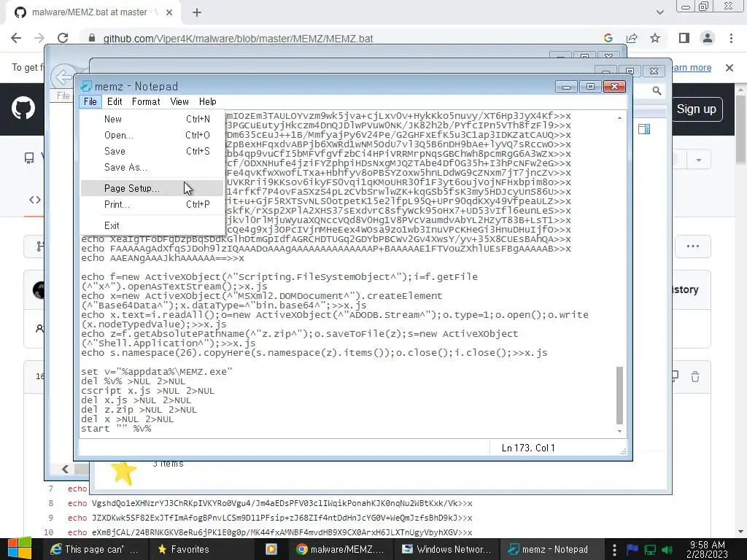Click the GitHub Sign up button
This screenshot has width=747, height=560.
[x=697, y=109]
